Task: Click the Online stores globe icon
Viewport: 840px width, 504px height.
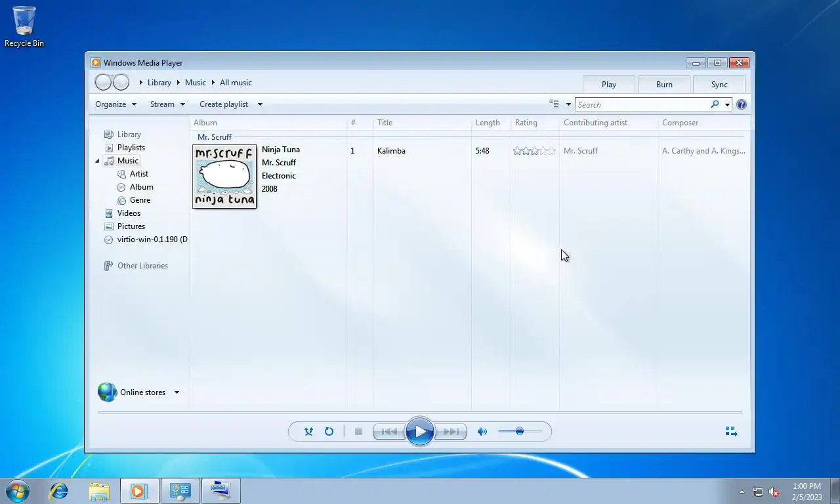Action: [107, 392]
